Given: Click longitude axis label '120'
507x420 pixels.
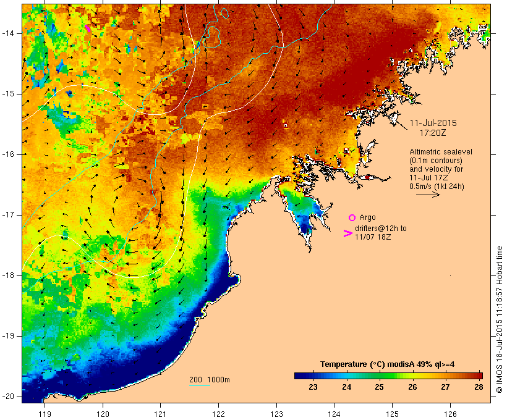Looking at the screenshot, I should click(x=103, y=414).
